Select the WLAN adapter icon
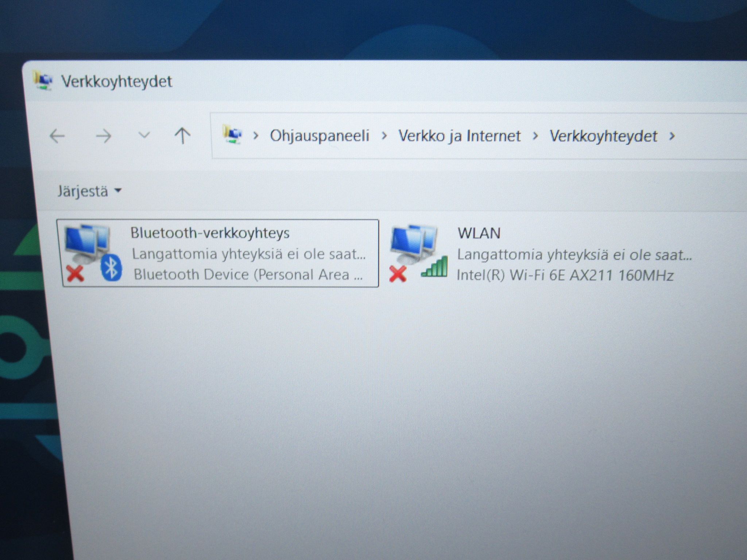Image resolution: width=747 pixels, height=560 pixels. coord(418,253)
